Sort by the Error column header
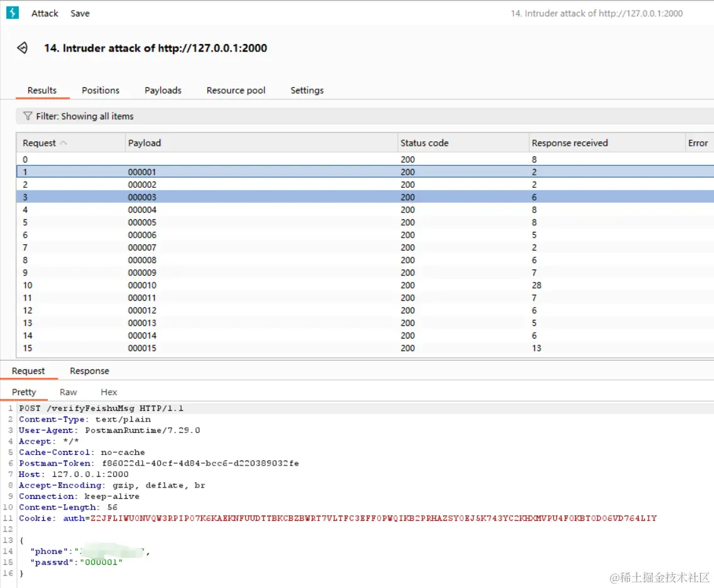 pyautogui.click(x=699, y=143)
